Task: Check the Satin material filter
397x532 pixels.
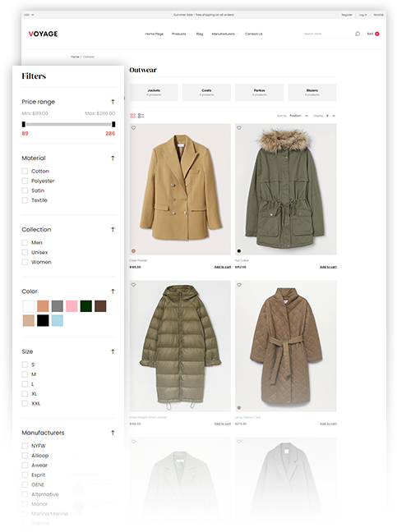Action: (x=25, y=190)
